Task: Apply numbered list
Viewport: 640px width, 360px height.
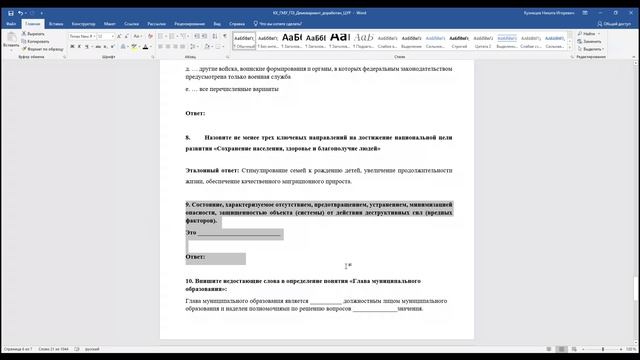Action: point(172,36)
